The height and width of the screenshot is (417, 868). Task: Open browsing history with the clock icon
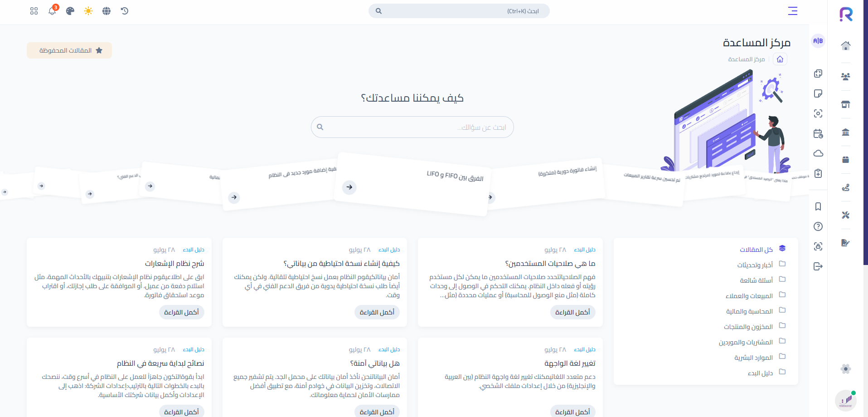[x=124, y=11]
